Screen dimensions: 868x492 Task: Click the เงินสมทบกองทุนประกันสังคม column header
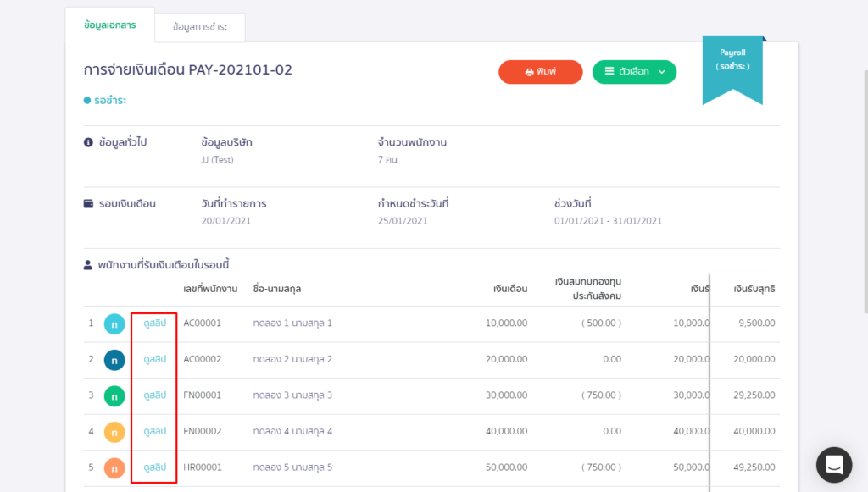[x=588, y=289]
